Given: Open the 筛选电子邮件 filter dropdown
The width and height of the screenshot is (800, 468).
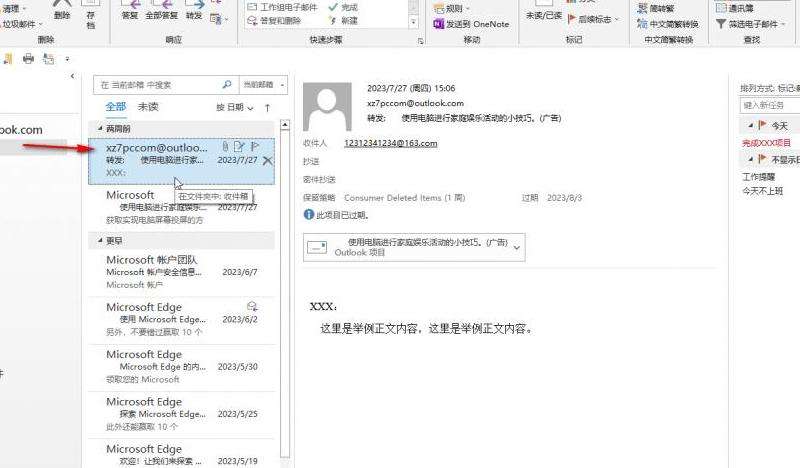Looking at the screenshot, I should click(751, 24).
